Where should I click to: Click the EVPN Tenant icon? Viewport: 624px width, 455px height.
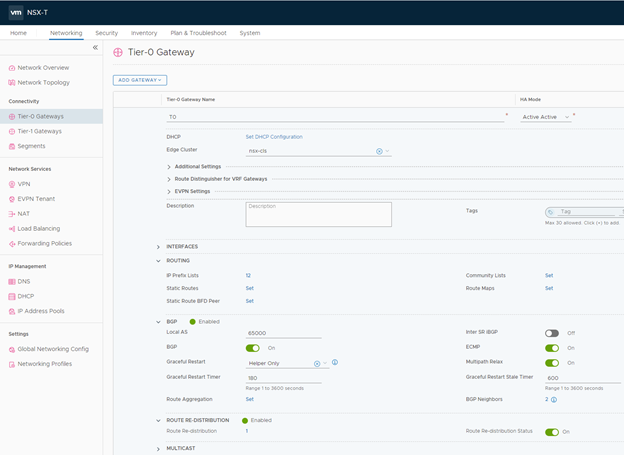click(12, 199)
